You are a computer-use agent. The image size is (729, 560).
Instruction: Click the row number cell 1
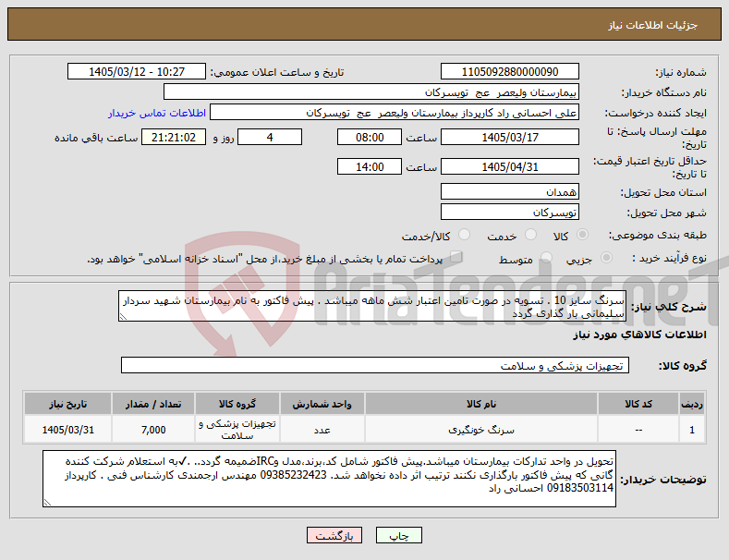pyautogui.click(x=692, y=430)
